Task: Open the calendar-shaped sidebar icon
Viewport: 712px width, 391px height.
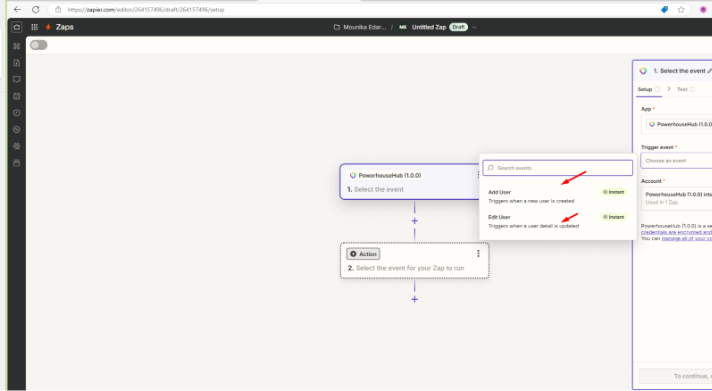Action: 17,96
